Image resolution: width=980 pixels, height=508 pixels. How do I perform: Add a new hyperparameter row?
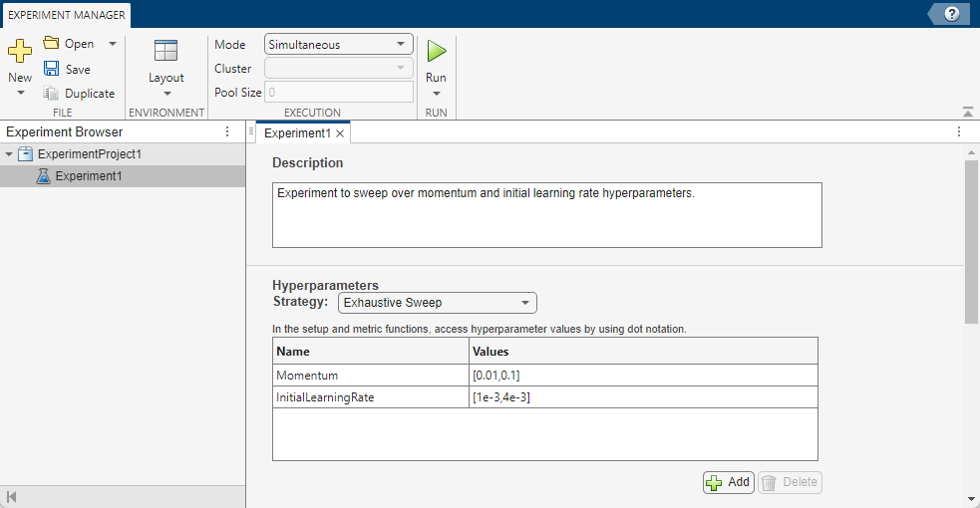click(x=728, y=482)
